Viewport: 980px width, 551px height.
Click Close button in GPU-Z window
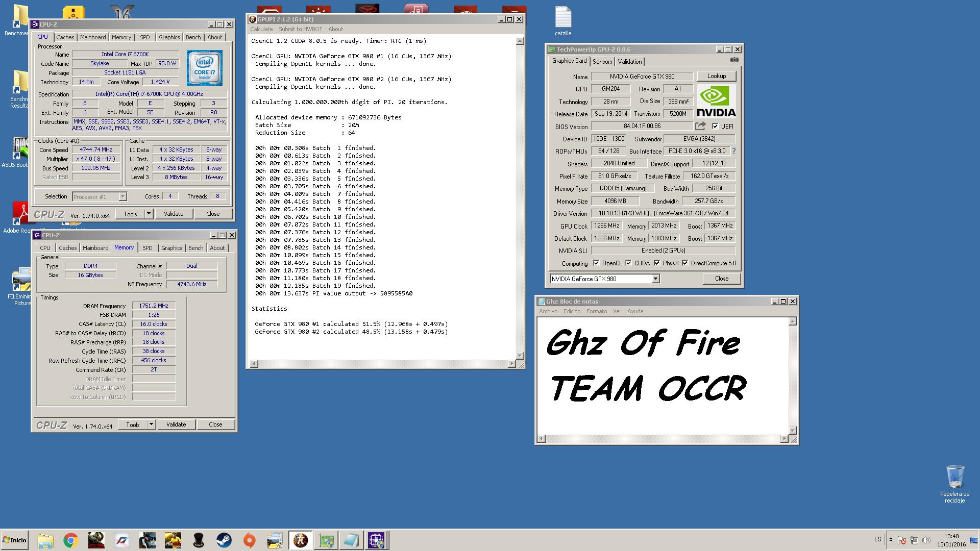click(x=722, y=279)
